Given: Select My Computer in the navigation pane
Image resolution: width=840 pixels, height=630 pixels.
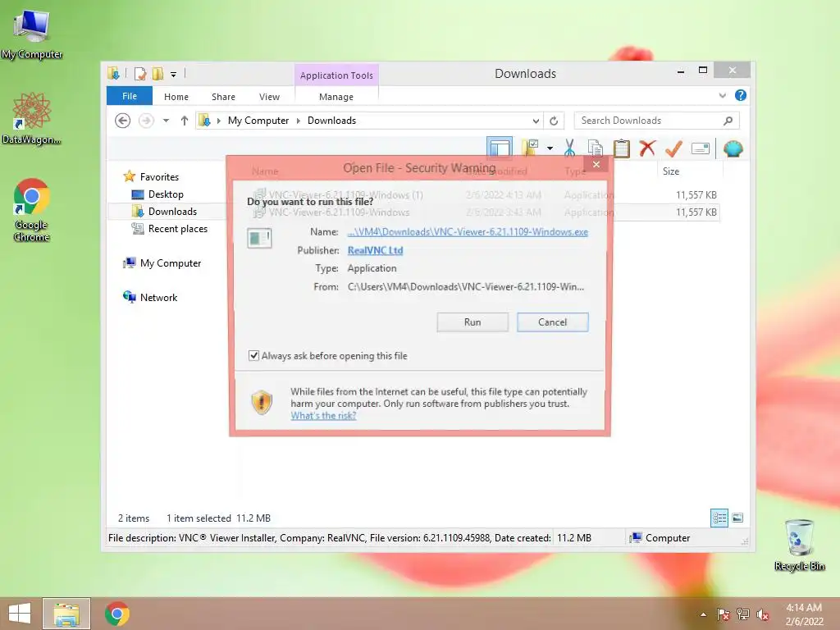Looking at the screenshot, I should [x=171, y=263].
